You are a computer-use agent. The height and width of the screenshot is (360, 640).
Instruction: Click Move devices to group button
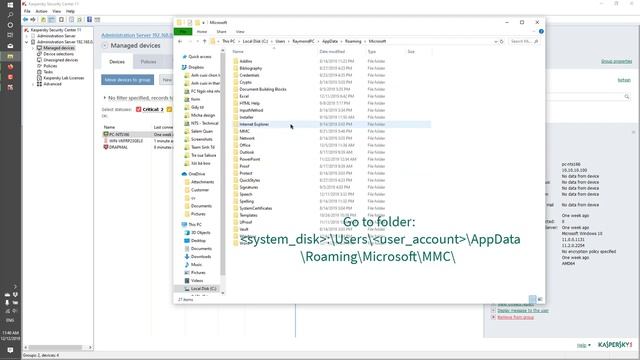coord(128,80)
